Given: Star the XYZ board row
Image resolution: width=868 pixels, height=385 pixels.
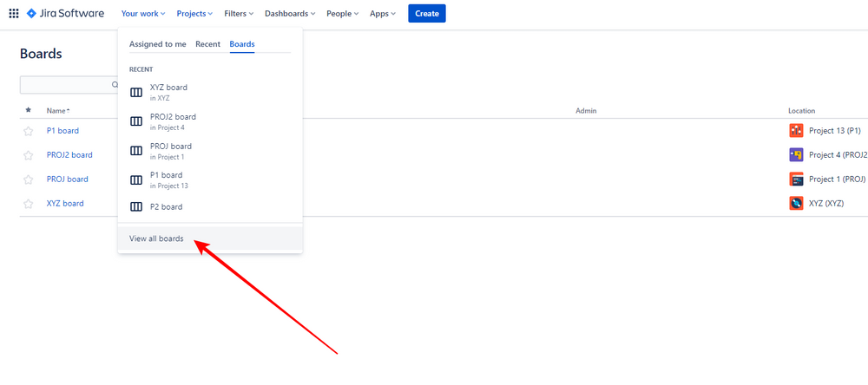Looking at the screenshot, I should point(29,204).
